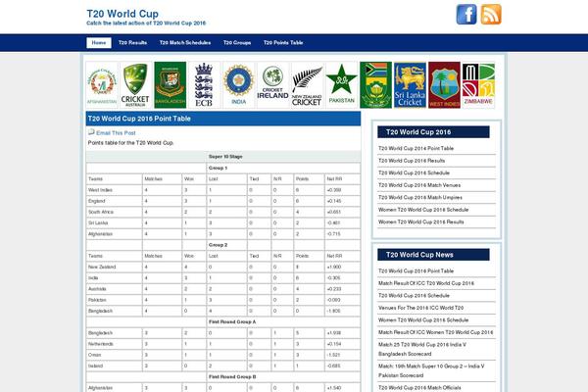Image resolution: width=588 pixels, height=392 pixels.
Task: Click the Australia team cell in Group 2
Action: pyautogui.click(x=115, y=289)
